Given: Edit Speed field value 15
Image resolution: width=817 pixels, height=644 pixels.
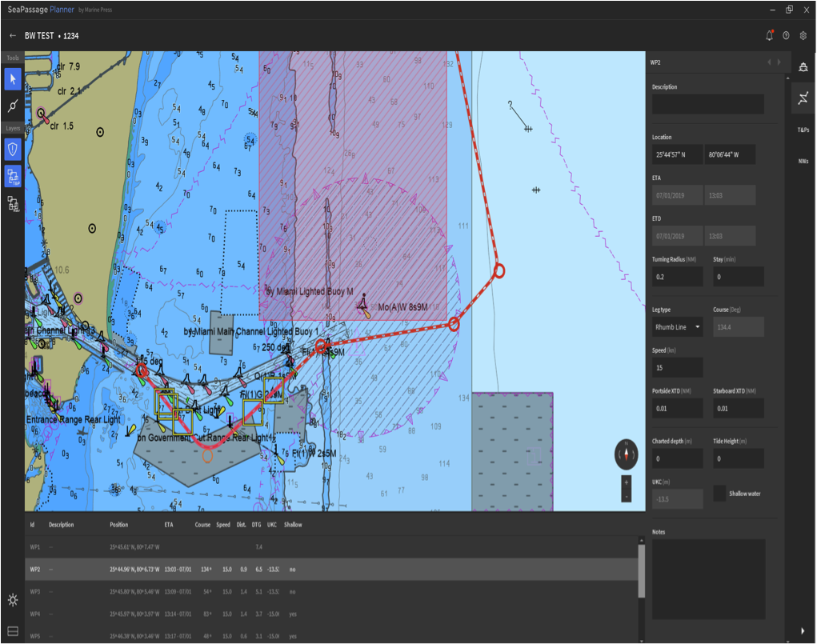Looking at the screenshot, I should pyautogui.click(x=677, y=368).
